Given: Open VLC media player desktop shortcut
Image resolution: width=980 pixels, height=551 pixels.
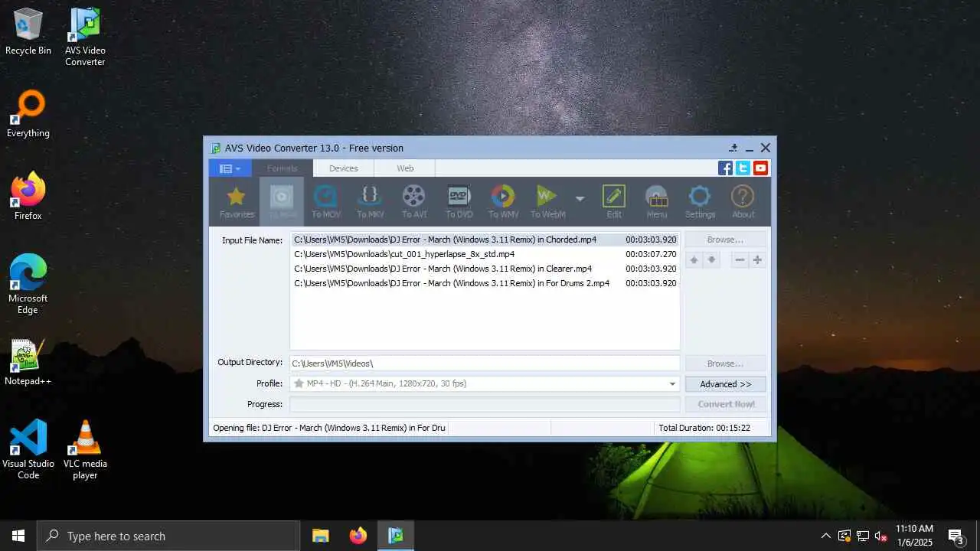Looking at the screenshot, I should [x=85, y=451].
